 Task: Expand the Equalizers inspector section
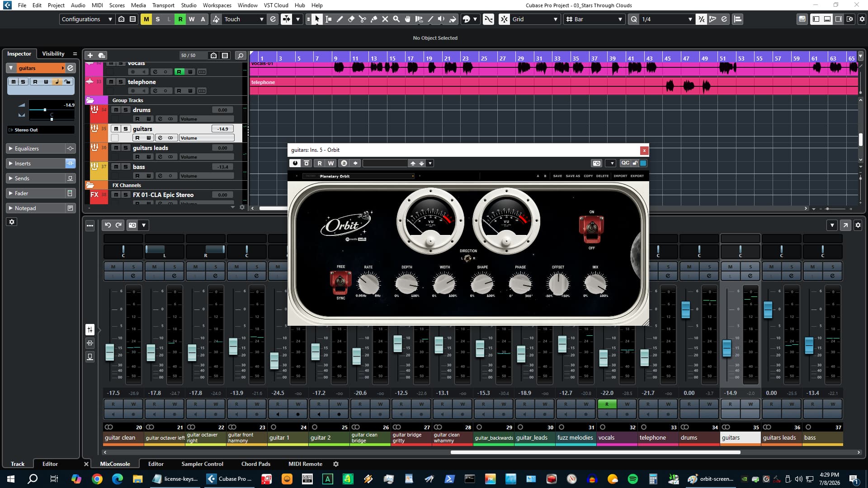36,148
